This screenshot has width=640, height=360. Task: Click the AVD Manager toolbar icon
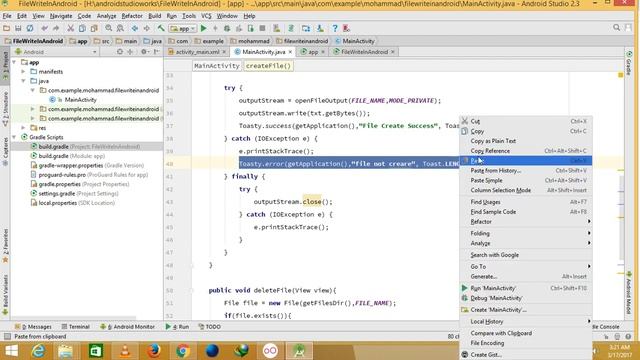click(x=276, y=29)
